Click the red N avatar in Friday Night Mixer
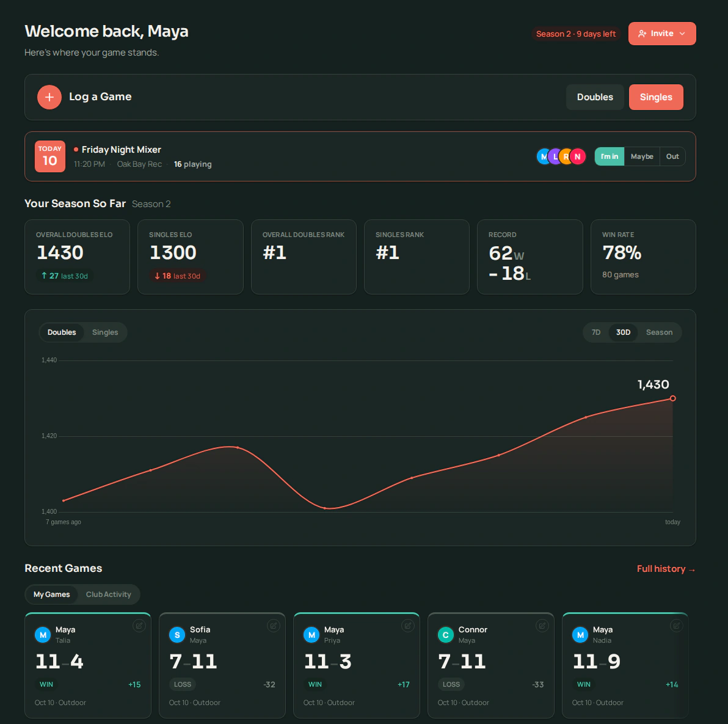The width and height of the screenshot is (728, 724). (x=578, y=156)
